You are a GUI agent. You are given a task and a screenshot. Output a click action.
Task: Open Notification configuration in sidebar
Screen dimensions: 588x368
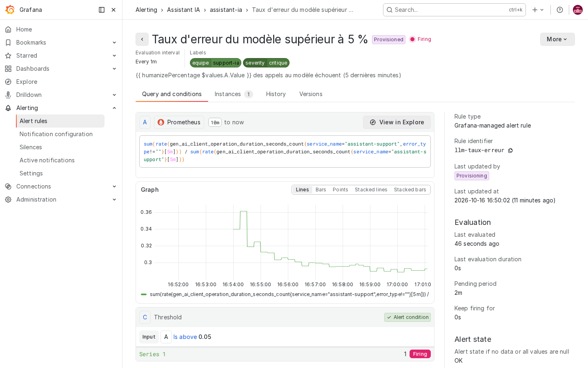coord(56,134)
